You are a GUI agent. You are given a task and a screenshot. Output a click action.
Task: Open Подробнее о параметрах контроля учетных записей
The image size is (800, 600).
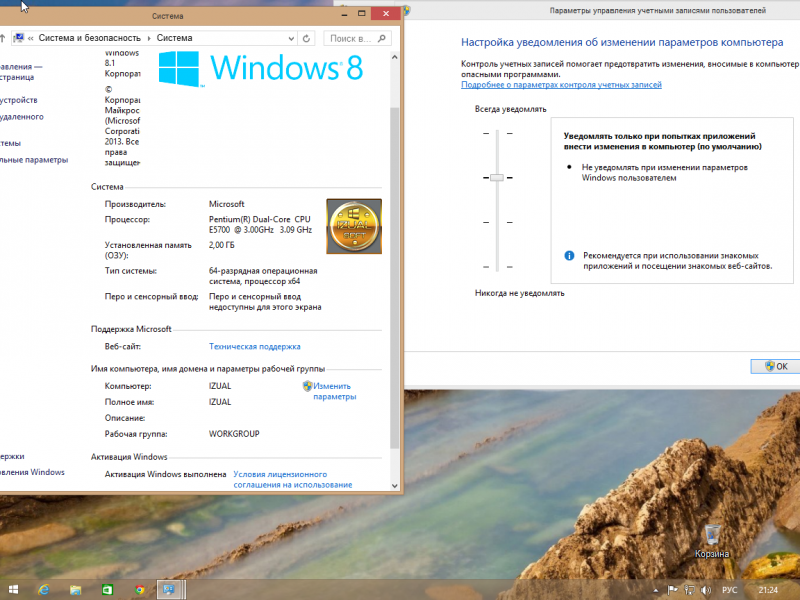[x=561, y=85]
